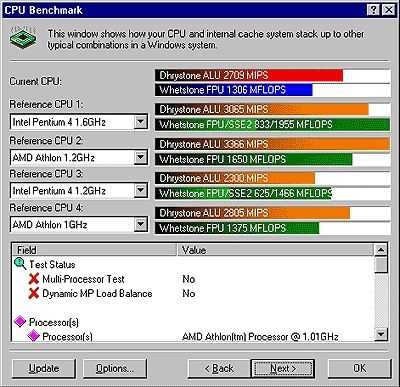This screenshot has height=387, width=400.
Task: Click the AMD Athlon 1.2GHz combo box
Action: pyautogui.click(x=79, y=157)
